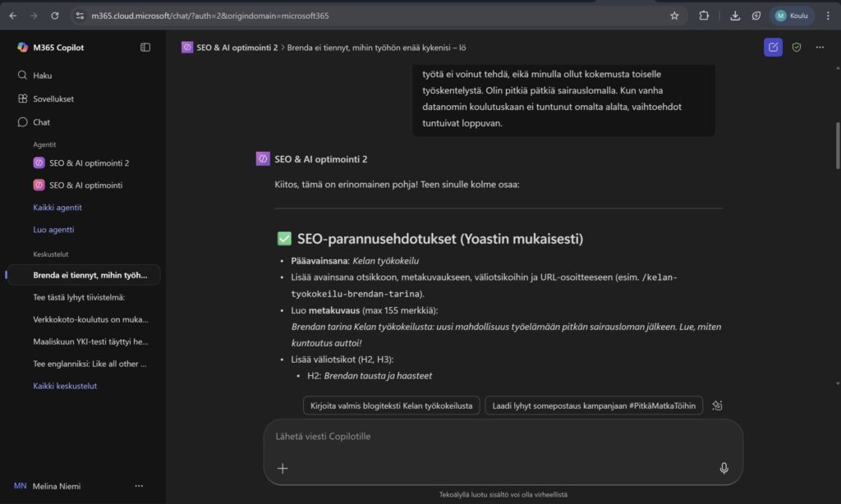The width and height of the screenshot is (841, 504).
Task: Open the Maaliskuun YKI-testi conversation
Action: tap(90, 341)
